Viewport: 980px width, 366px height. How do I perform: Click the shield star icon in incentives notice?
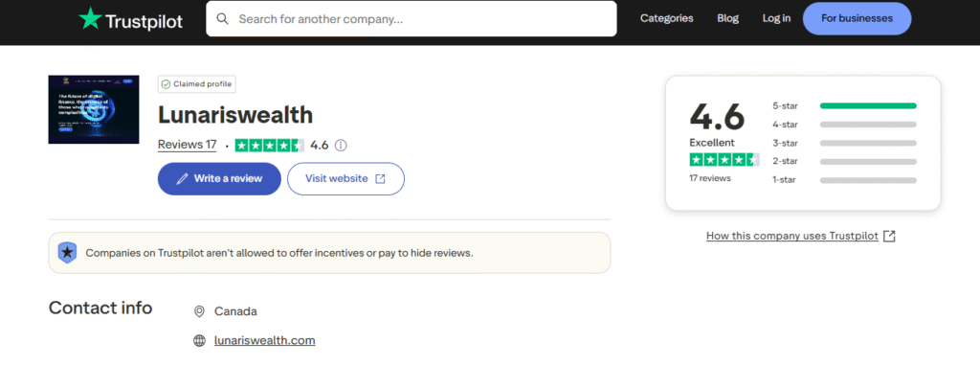coord(67,253)
